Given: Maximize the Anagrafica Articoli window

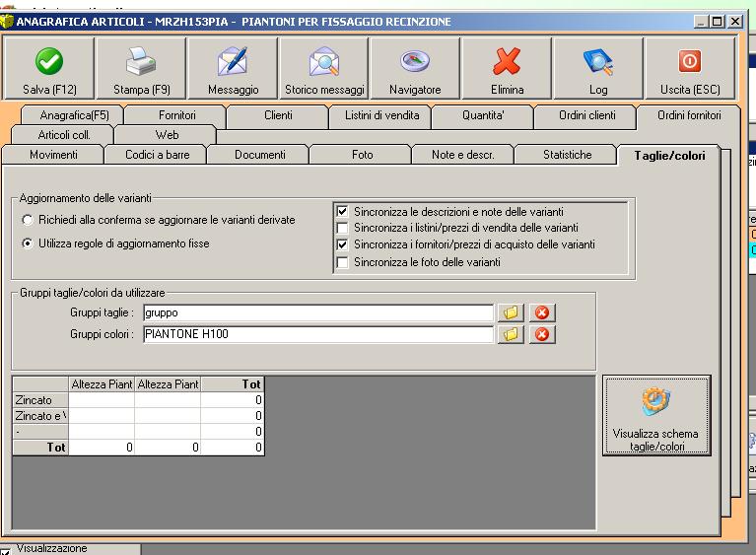Looking at the screenshot, I should pos(718,22).
